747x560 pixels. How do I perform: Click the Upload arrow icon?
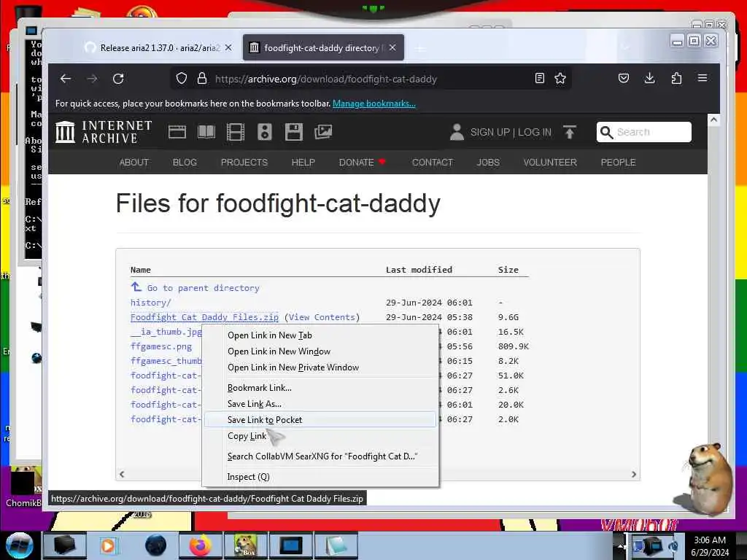pos(570,132)
